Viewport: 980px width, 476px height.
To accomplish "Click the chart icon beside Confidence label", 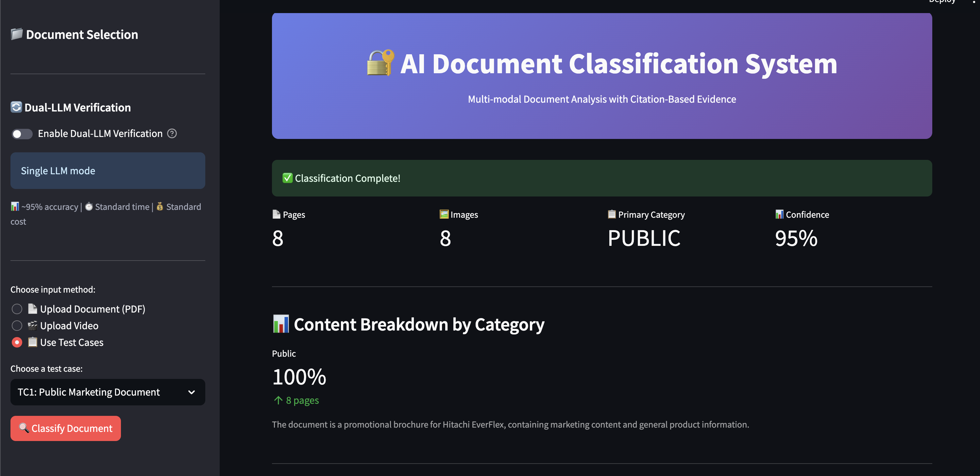I will click(x=779, y=214).
